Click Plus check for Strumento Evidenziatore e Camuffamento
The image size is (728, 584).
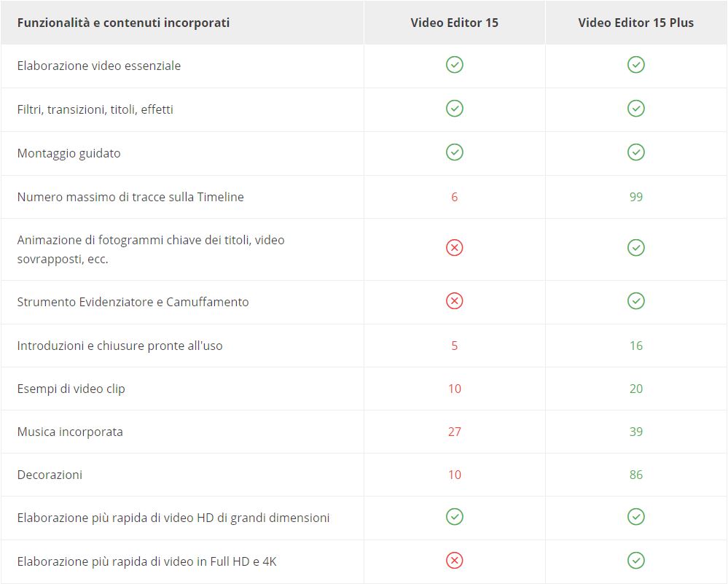[636, 300]
